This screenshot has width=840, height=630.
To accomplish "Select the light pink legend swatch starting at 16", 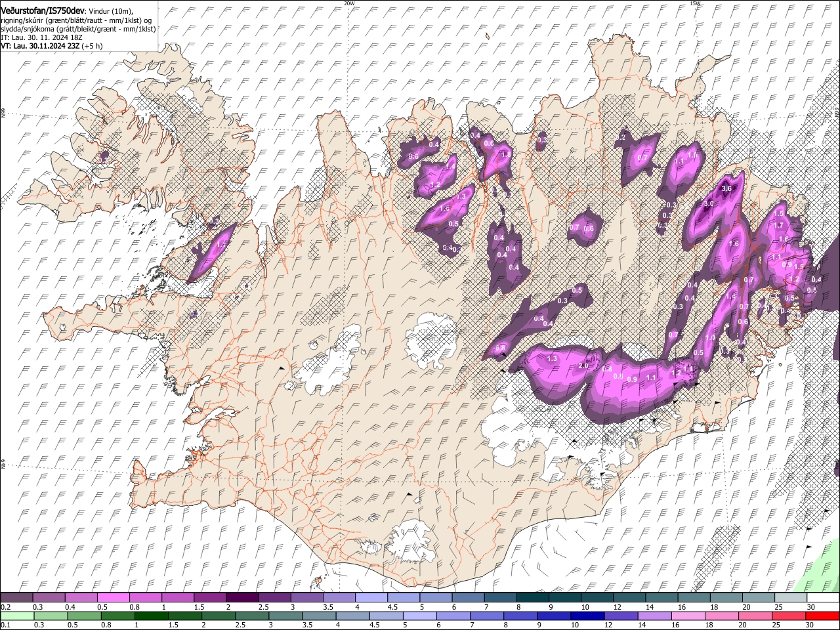I will point(688,616).
